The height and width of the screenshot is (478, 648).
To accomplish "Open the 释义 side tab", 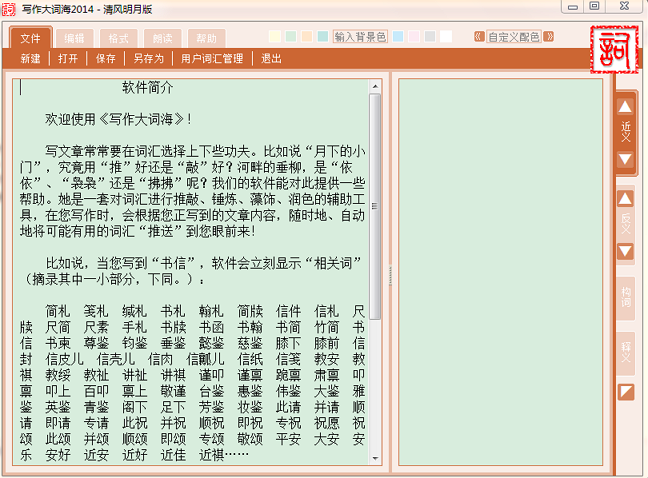I will click(626, 352).
